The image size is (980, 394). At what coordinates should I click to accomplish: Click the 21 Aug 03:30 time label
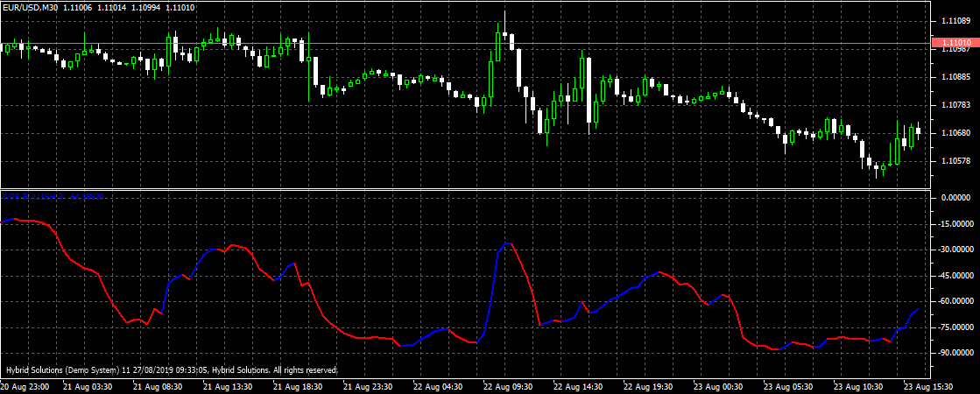(x=88, y=386)
